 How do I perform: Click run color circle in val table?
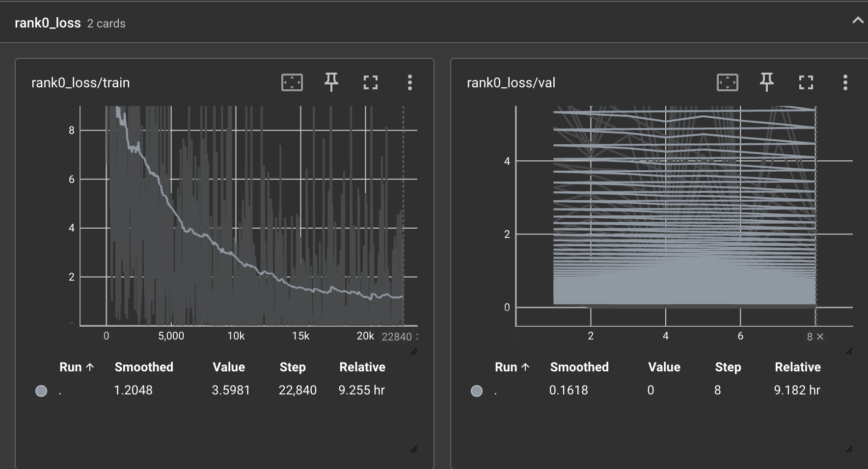477,391
